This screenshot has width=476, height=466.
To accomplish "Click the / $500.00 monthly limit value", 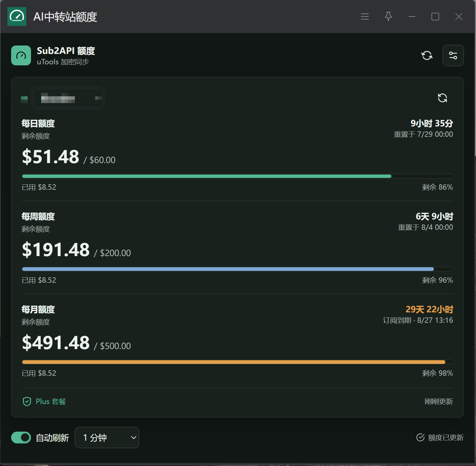I will 113,346.
